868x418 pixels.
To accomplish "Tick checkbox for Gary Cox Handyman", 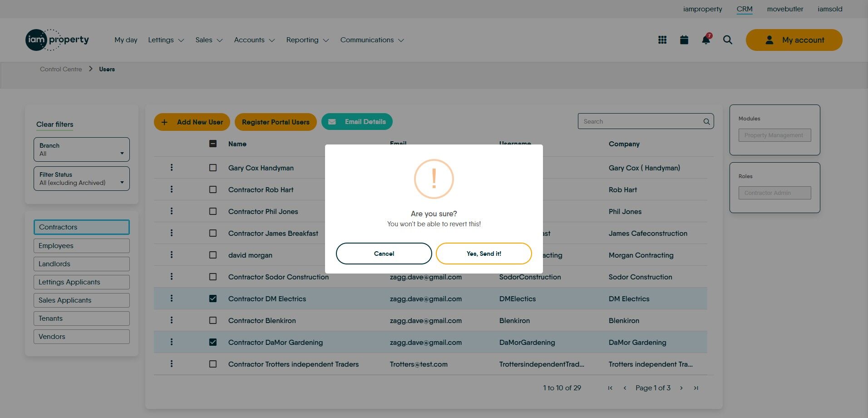I will click(x=213, y=168).
